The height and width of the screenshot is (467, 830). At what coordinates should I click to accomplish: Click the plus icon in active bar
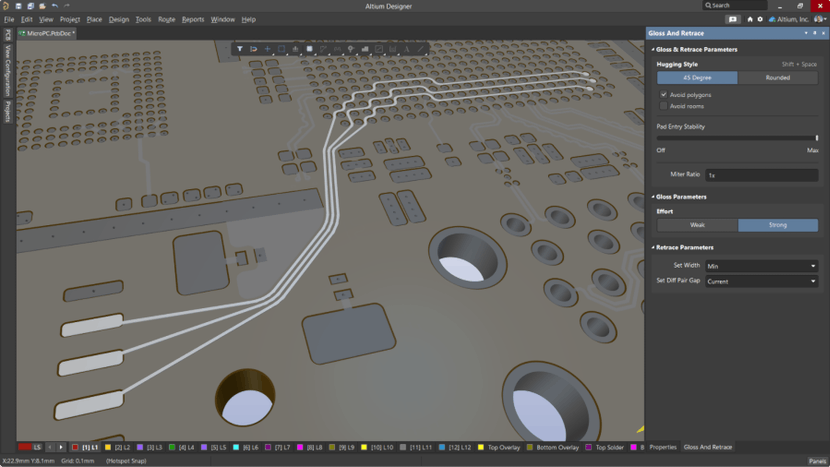(267, 48)
